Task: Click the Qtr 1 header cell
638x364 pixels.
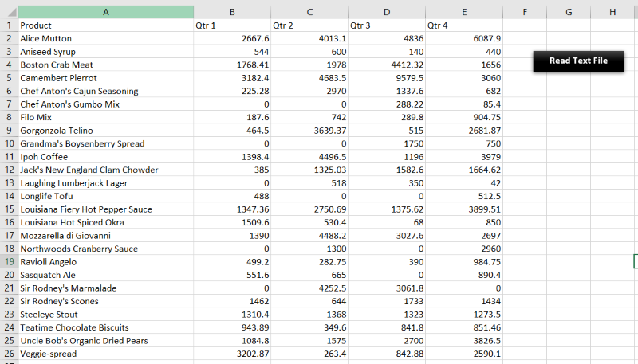Action: 232,25
